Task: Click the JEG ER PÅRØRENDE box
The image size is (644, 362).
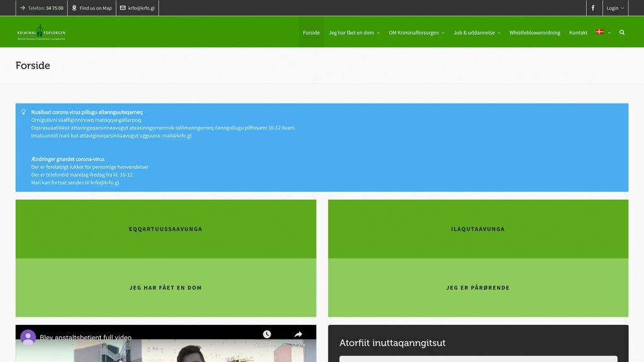Action: pyautogui.click(x=477, y=287)
